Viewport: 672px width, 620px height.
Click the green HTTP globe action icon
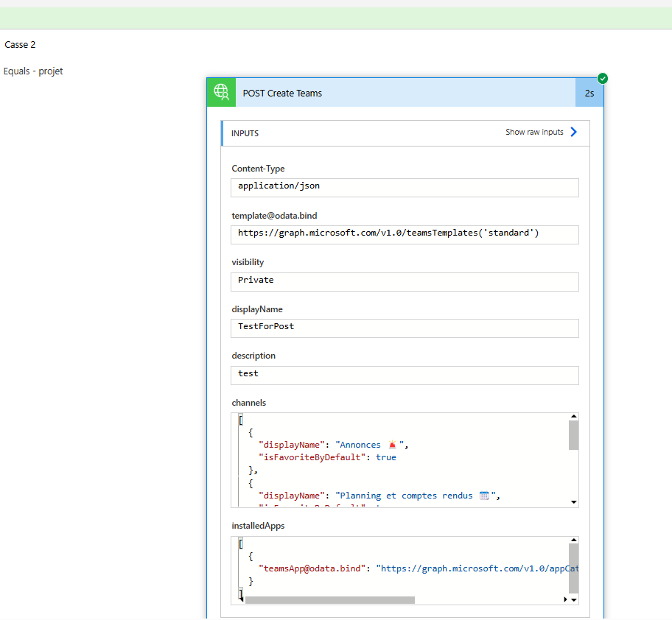point(221,93)
